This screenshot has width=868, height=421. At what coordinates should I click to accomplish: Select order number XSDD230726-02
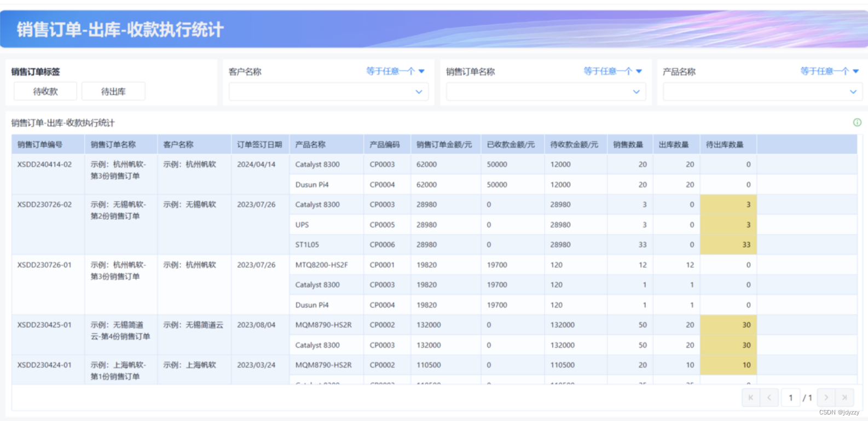tap(44, 204)
